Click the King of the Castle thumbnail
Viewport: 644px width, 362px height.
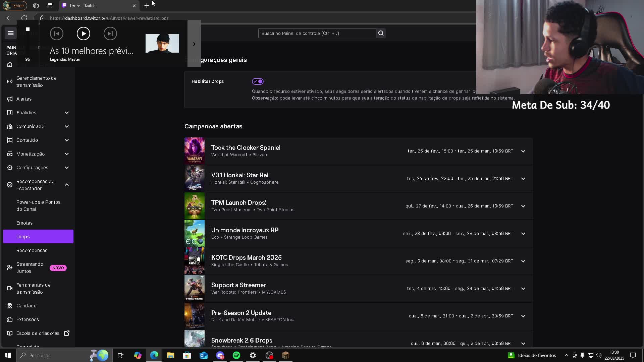point(195,261)
